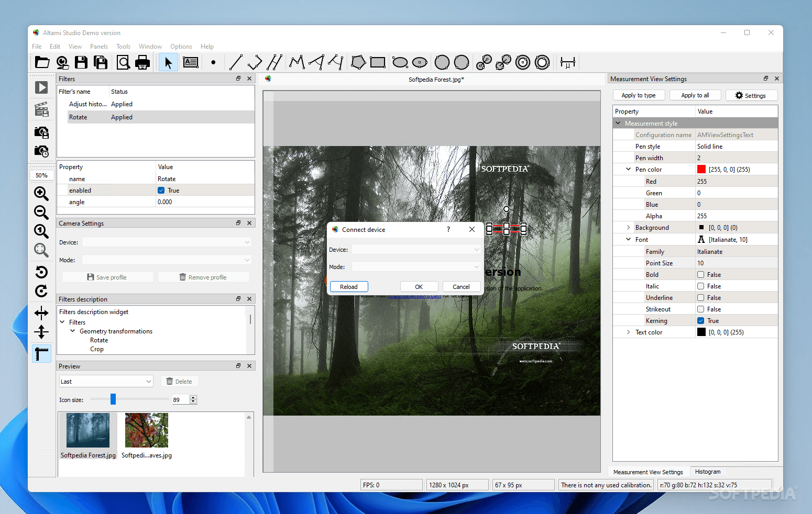The height and width of the screenshot is (514, 812).
Task: Open the File menu
Action: coord(37,47)
